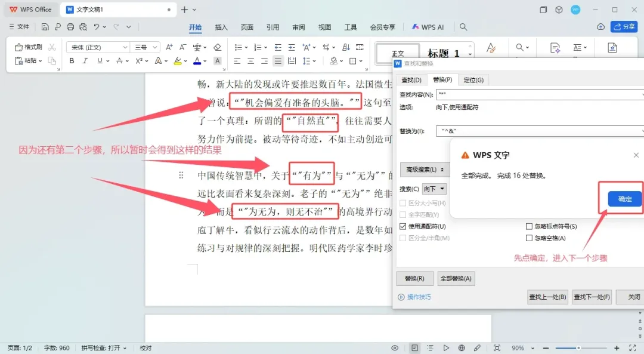Click the Read mode eye icon in status bar
Image resolution: width=644 pixels, height=354 pixels.
395,348
